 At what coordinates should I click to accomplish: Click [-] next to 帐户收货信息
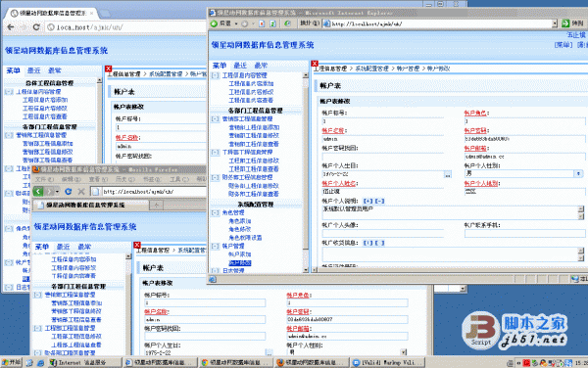380,243
